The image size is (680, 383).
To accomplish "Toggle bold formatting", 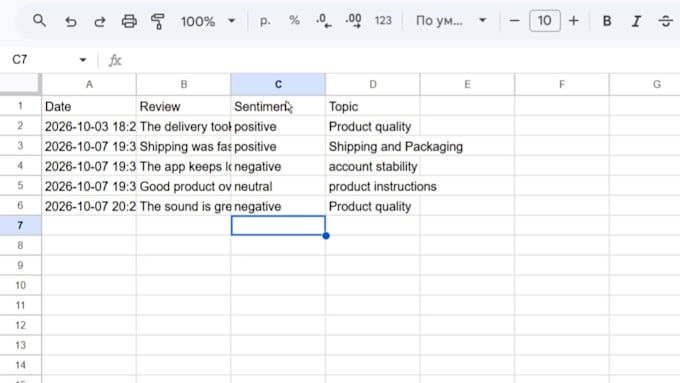I will [x=607, y=21].
